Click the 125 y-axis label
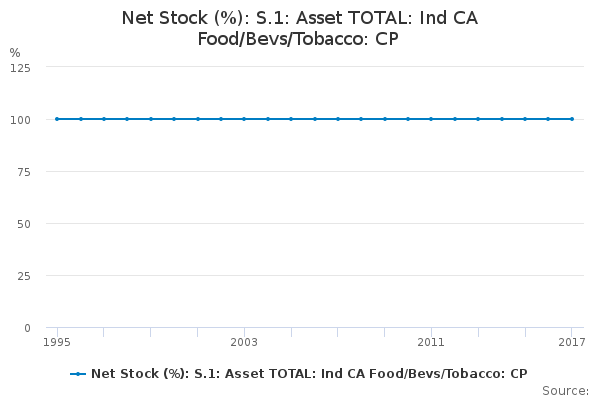The height and width of the screenshot is (400, 600). 20,68
